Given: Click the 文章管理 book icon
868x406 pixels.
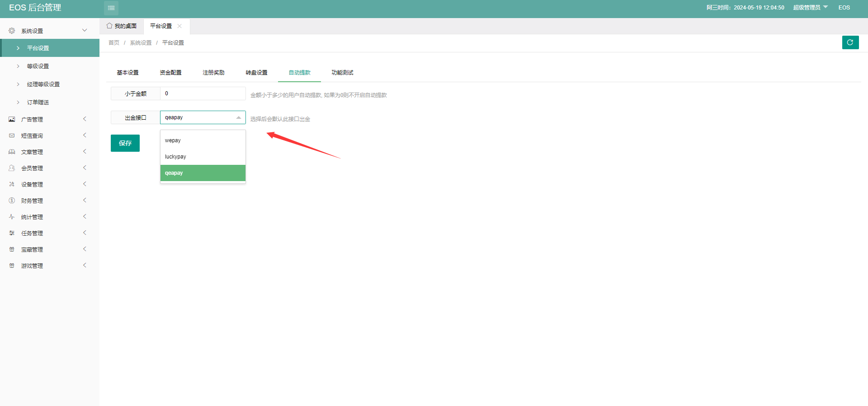Looking at the screenshot, I should [12, 152].
